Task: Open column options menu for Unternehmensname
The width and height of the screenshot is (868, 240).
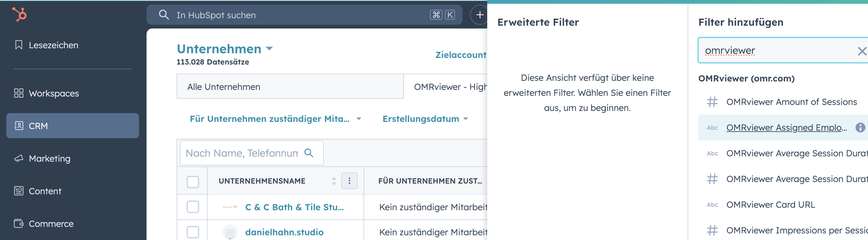Action: 349,181
